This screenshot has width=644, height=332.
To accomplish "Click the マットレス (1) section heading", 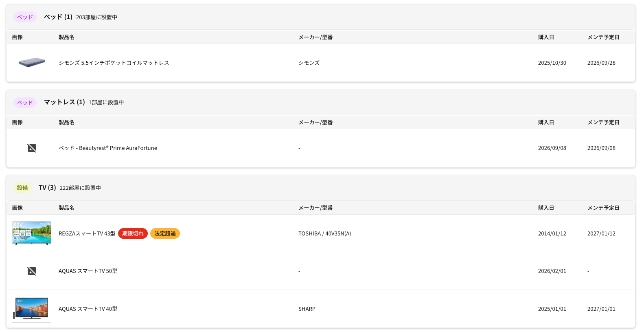I will [x=64, y=102].
